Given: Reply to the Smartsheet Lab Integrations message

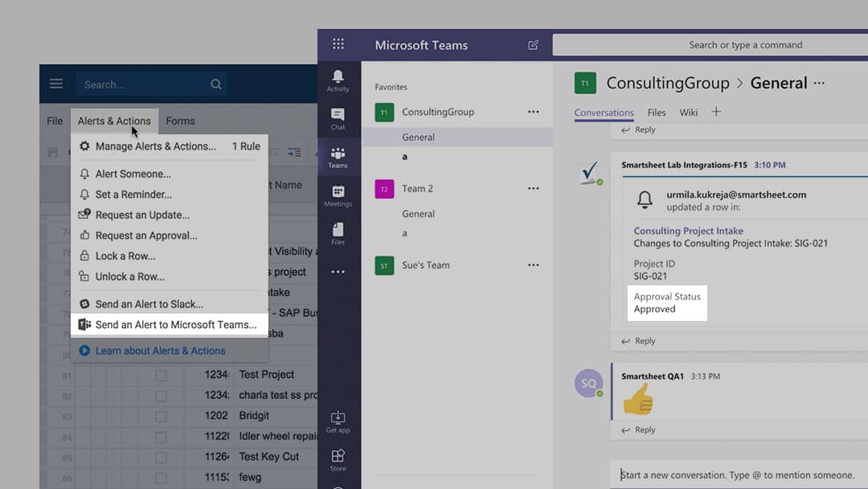Looking at the screenshot, I should (x=638, y=340).
